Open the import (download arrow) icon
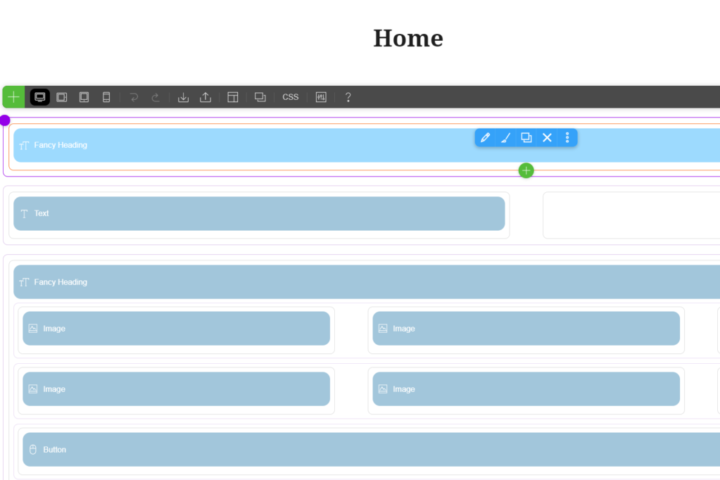720x480 pixels. click(x=183, y=97)
